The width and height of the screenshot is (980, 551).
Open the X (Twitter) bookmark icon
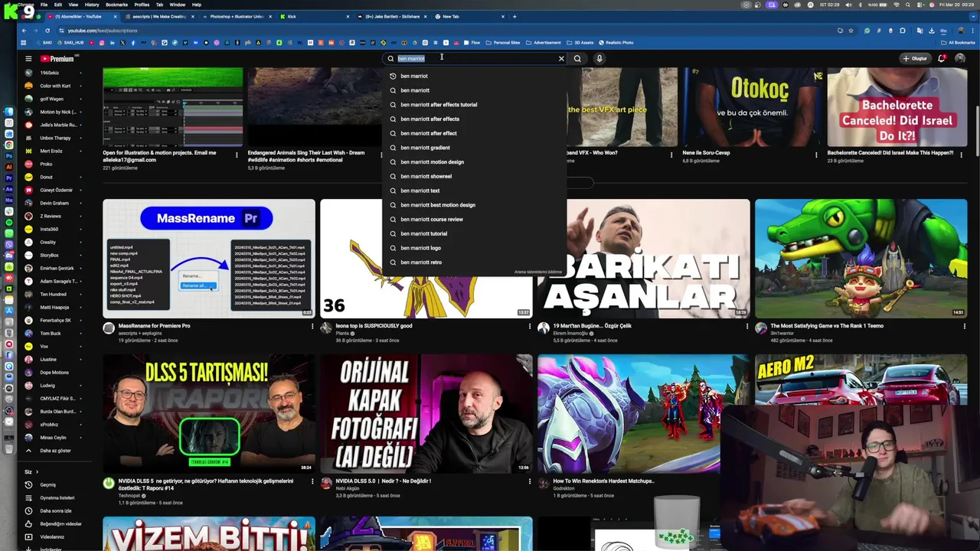click(x=122, y=43)
